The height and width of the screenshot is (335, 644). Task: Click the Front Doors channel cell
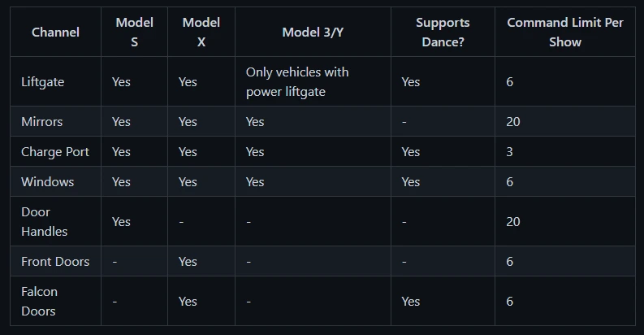pyautogui.click(x=55, y=262)
